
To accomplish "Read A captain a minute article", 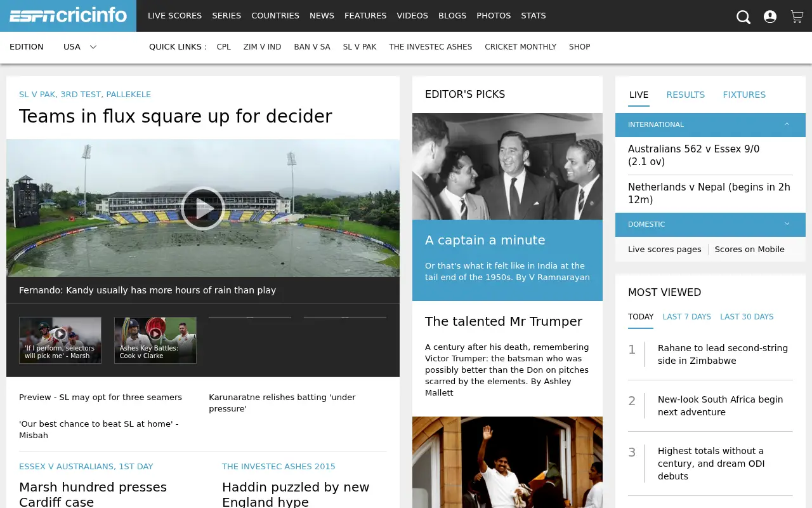I will click(485, 240).
